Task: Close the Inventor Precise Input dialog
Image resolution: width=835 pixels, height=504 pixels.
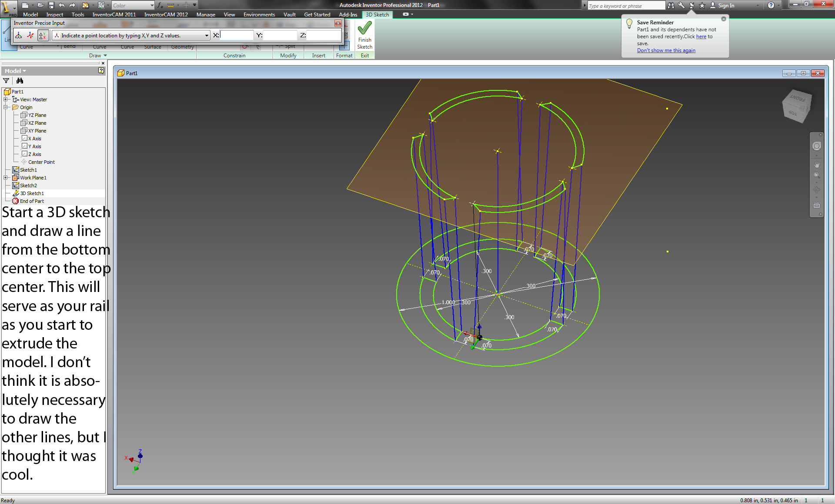Action: point(338,23)
